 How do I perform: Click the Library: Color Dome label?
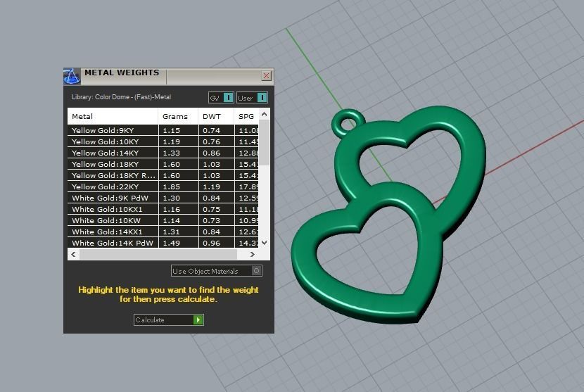point(122,97)
